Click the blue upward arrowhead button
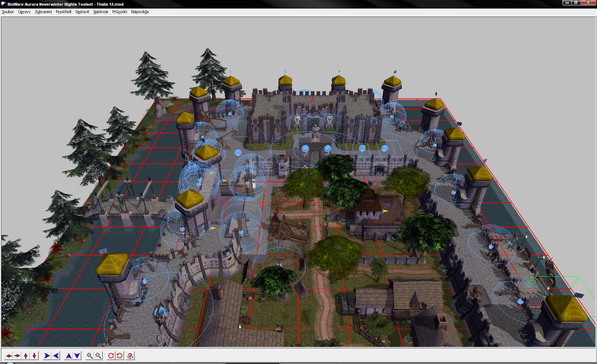 coord(69,356)
